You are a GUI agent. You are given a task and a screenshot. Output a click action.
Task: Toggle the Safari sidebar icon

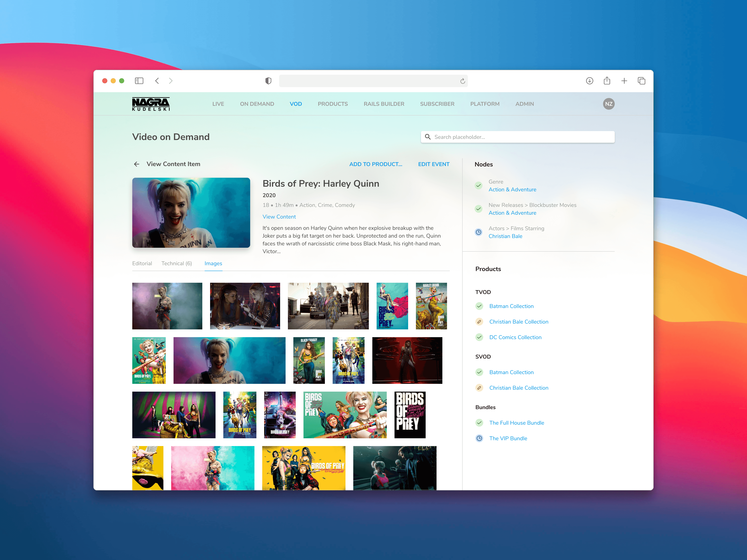point(139,81)
